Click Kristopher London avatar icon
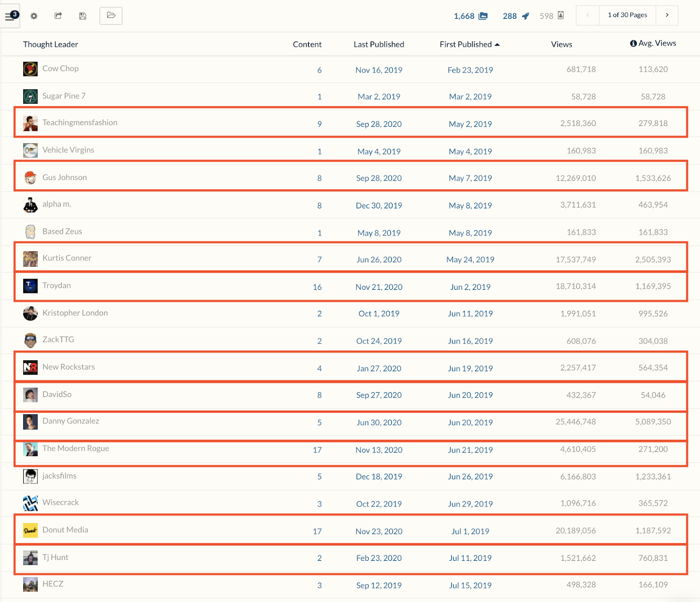Screen dimensions: 700x602 [30, 313]
